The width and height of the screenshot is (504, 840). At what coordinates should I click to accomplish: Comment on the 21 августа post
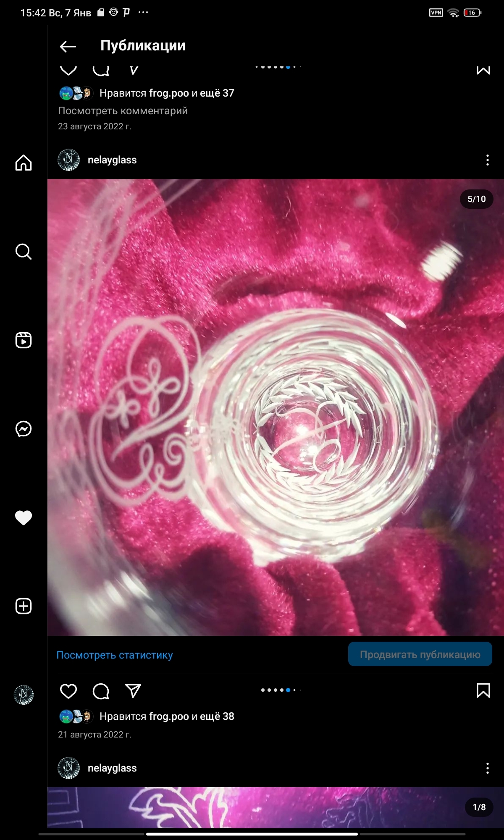[x=101, y=691]
